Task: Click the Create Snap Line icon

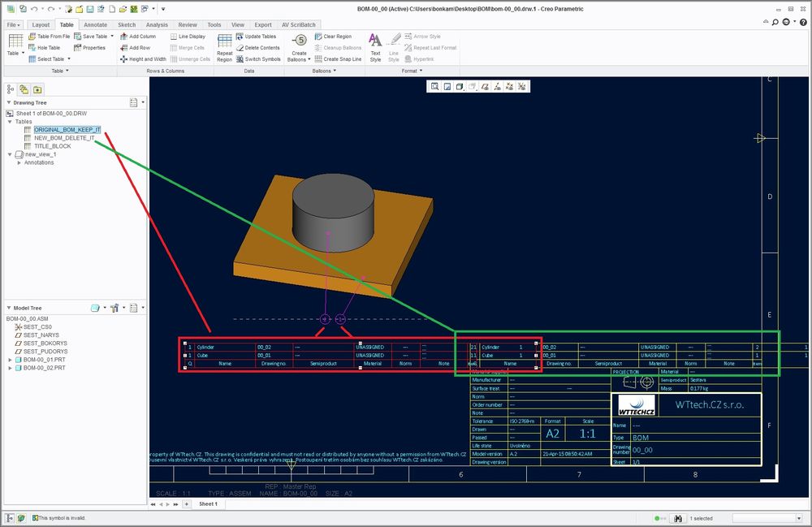Action: coord(318,59)
